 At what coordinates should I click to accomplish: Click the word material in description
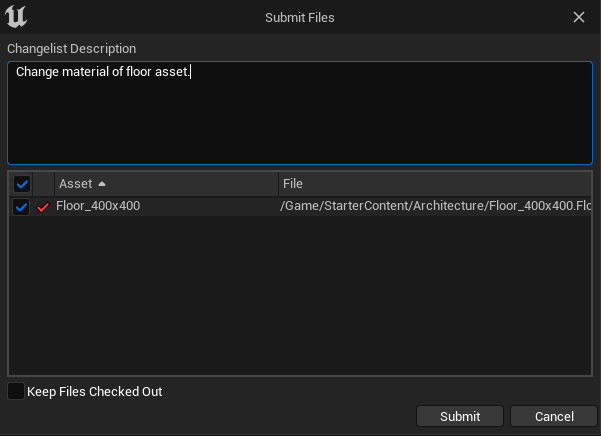click(85, 72)
